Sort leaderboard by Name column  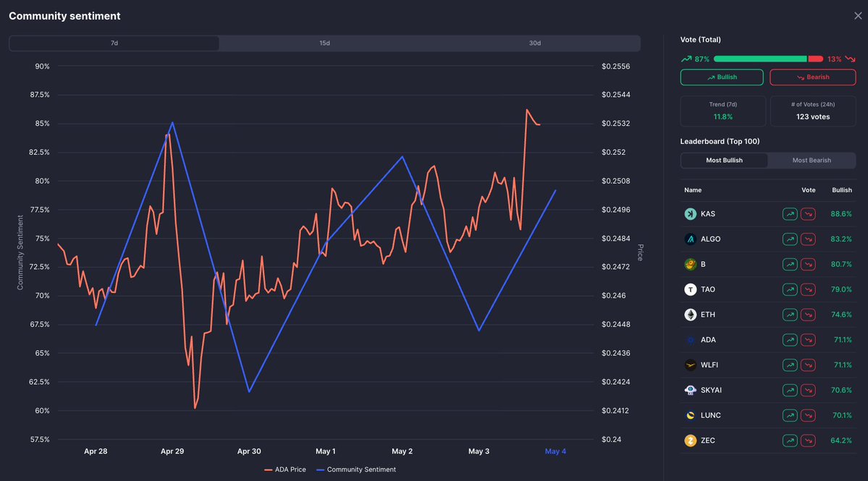[693, 190]
